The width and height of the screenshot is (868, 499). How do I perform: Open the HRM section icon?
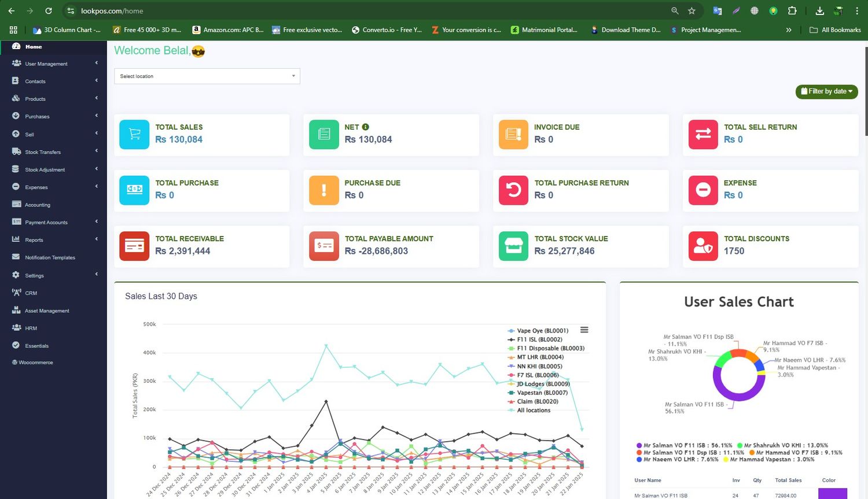point(17,328)
